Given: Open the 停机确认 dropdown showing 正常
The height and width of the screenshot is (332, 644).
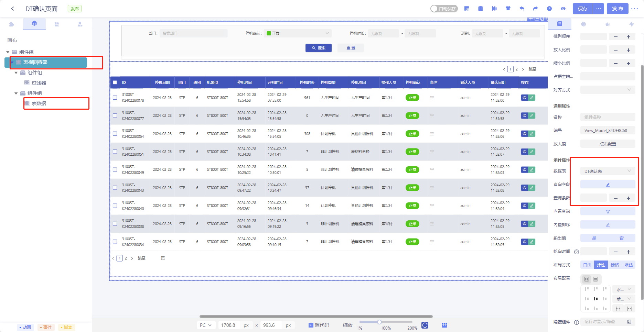Looking at the screenshot, I should tap(298, 33).
